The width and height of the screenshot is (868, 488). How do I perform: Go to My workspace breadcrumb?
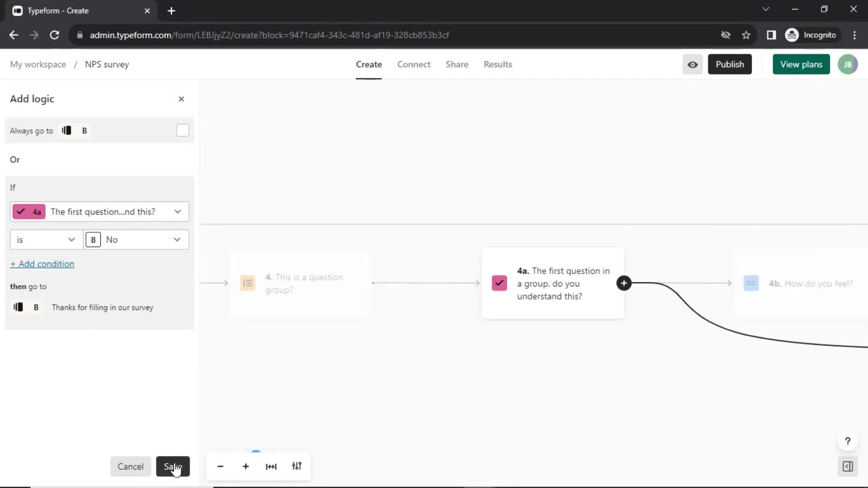point(38,65)
